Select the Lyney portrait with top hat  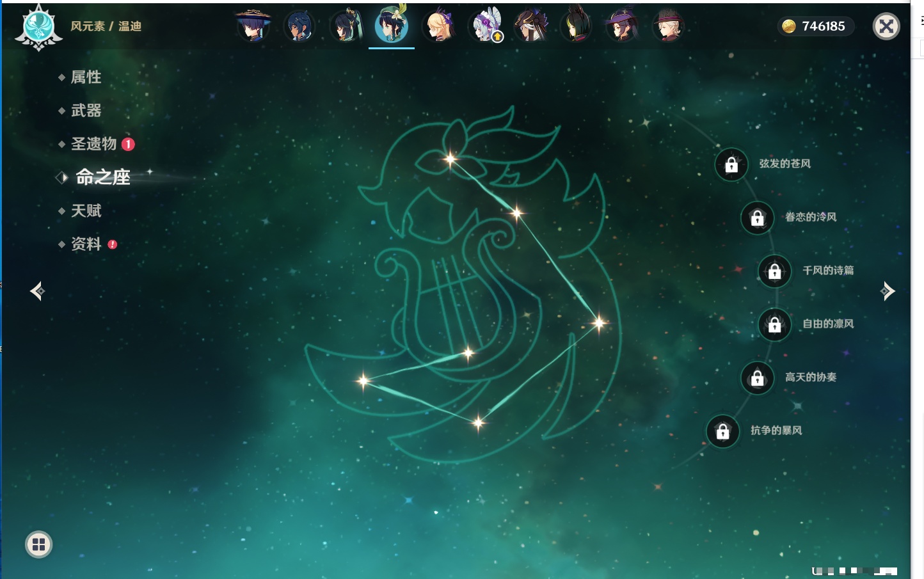(668, 26)
